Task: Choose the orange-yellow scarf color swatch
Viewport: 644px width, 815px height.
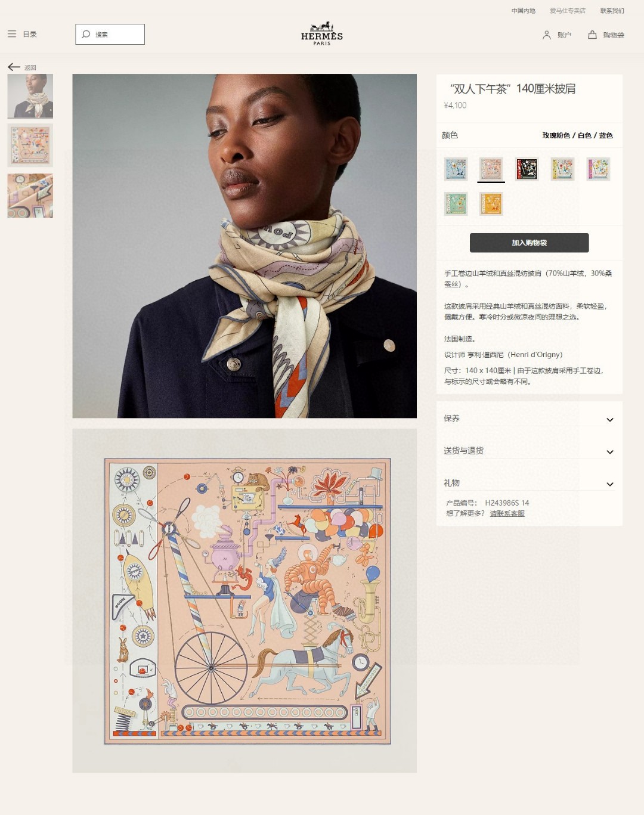Action: point(491,204)
